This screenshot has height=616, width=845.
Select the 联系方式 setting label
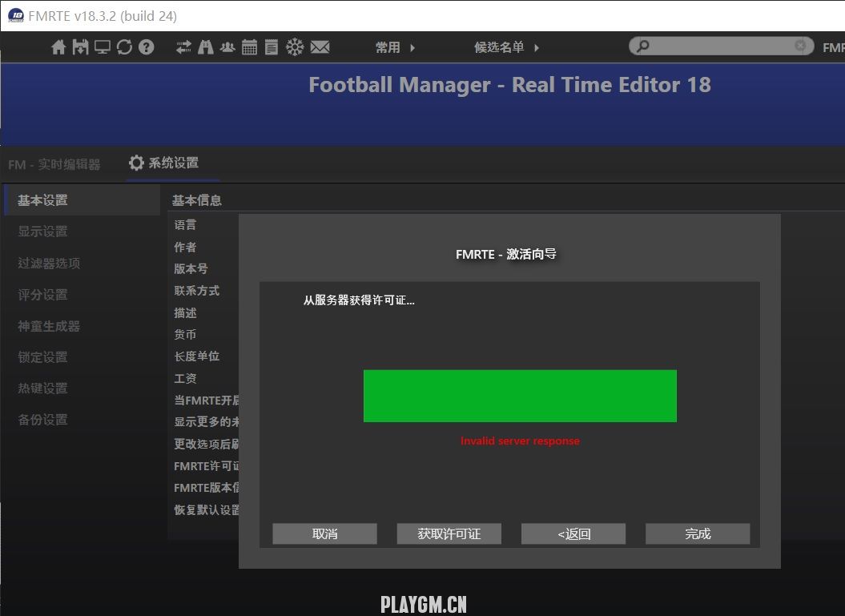[197, 291]
